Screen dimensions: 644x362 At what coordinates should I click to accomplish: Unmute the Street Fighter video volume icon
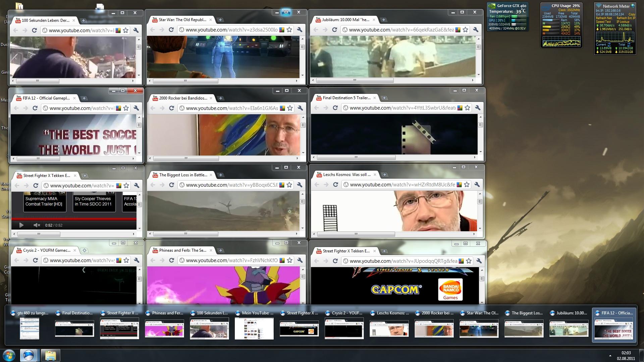pyautogui.click(x=37, y=225)
